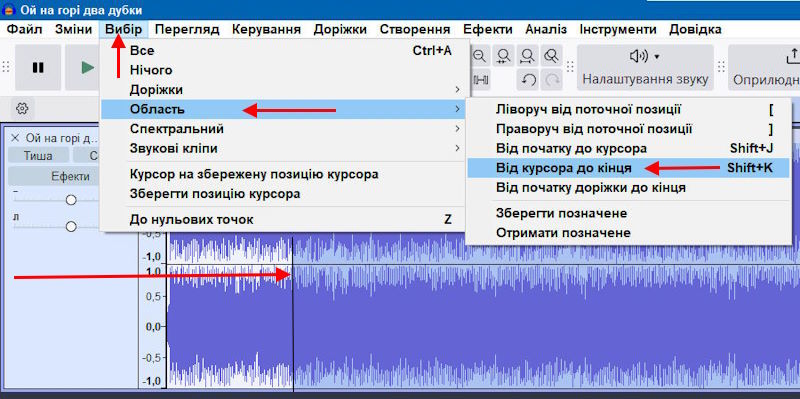Choose Зберегти позначене
This screenshot has height=399, width=800.
coord(629,213)
